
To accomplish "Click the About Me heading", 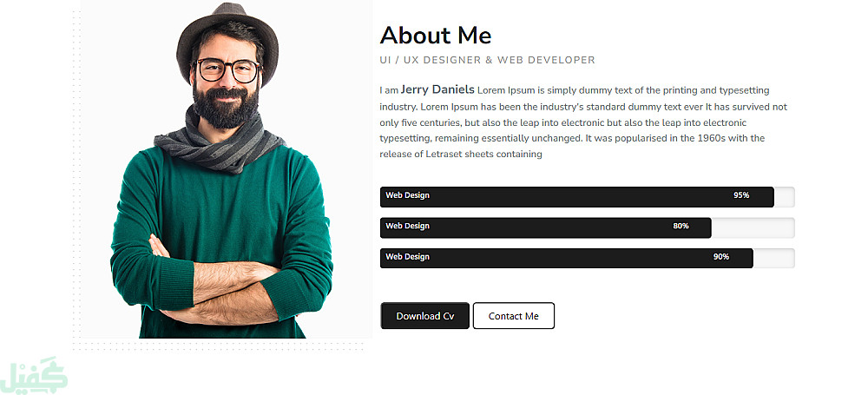I will (436, 36).
